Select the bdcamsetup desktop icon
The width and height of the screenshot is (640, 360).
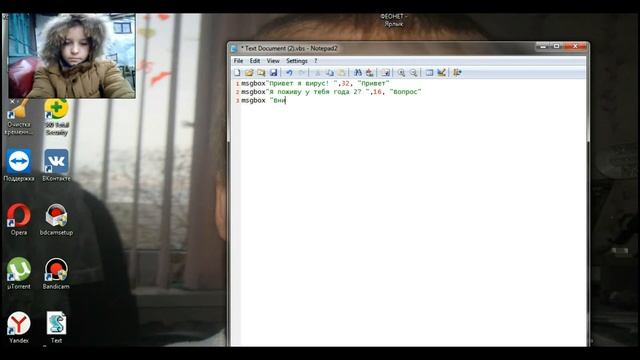56,219
